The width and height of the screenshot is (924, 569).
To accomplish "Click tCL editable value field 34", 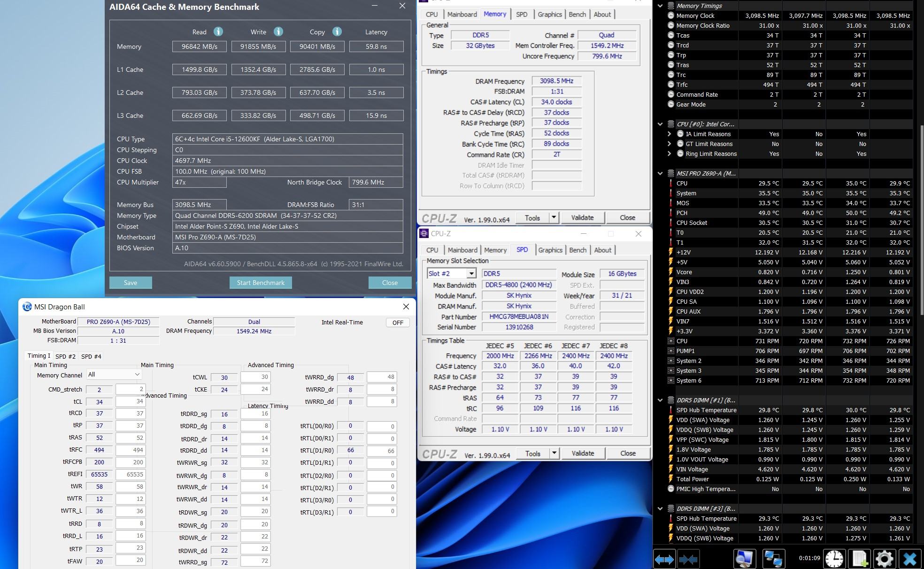I will click(131, 401).
